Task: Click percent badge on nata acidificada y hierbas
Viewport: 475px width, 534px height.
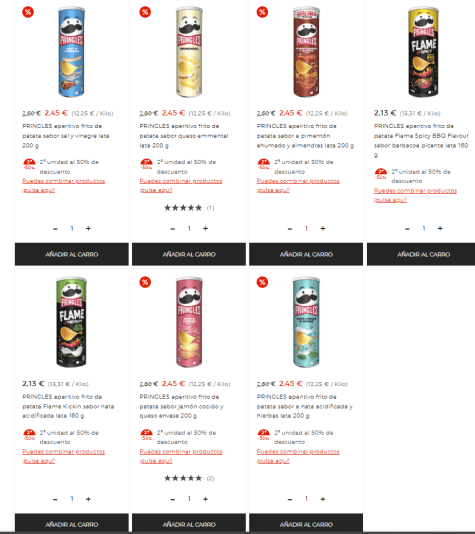Action: pyautogui.click(x=262, y=282)
